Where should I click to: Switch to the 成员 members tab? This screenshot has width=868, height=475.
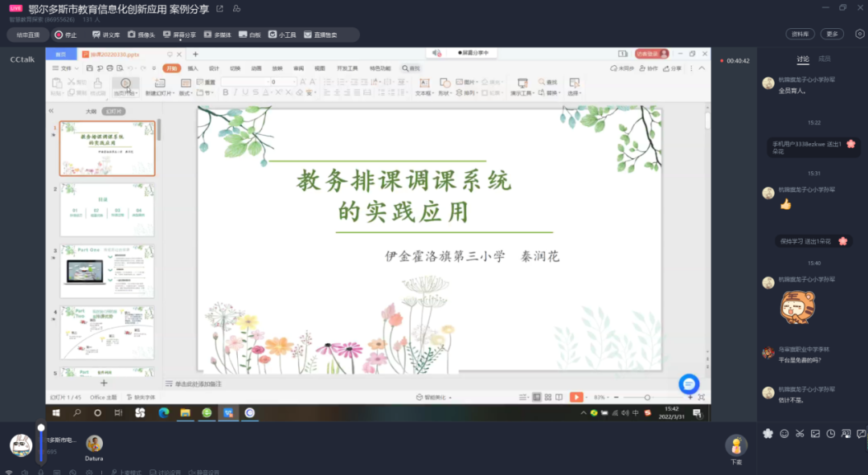825,59
